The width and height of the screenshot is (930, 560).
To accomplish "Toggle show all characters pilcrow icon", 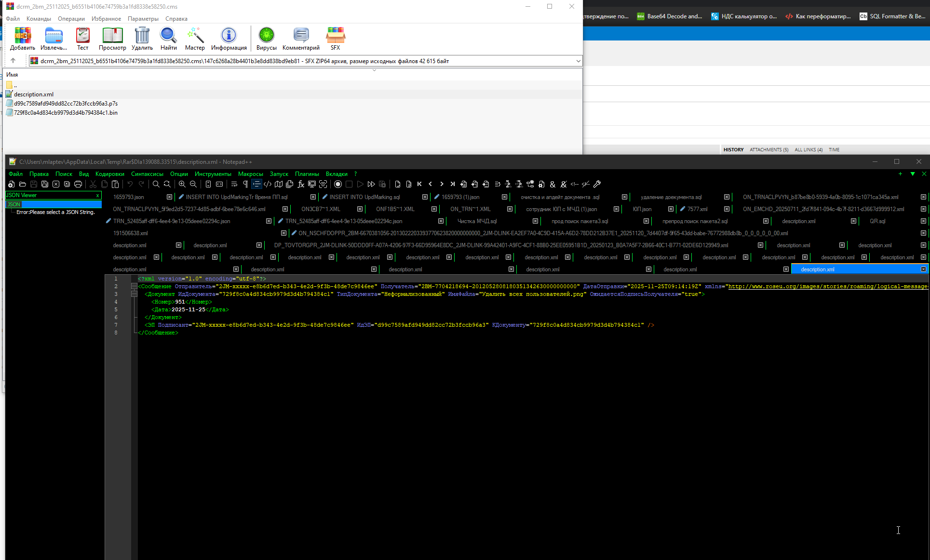I will point(245,184).
